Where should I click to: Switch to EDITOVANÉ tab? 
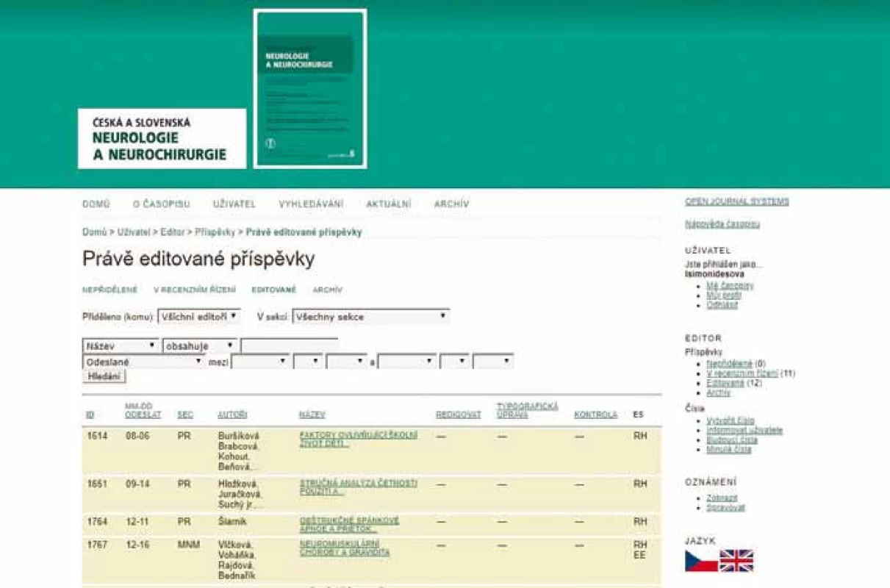274,290
